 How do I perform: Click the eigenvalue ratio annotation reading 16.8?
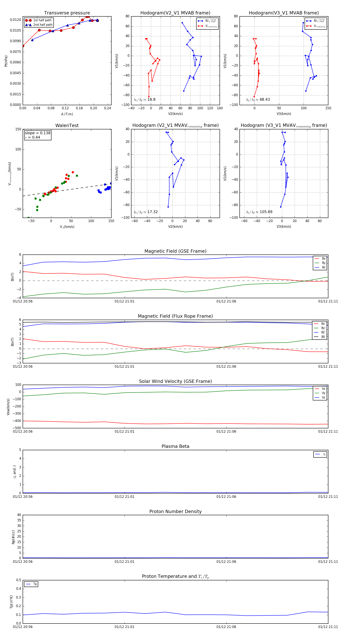[144, 100]
